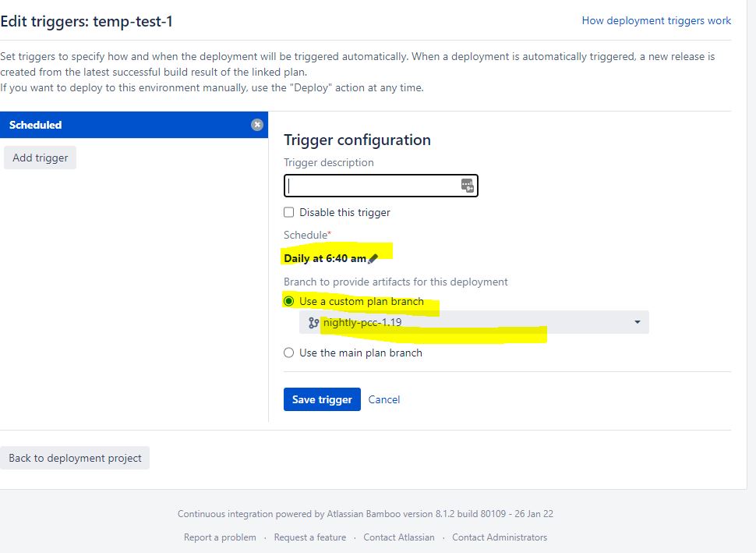
Task: Open How deployment triggers work link
Action: 656,21
